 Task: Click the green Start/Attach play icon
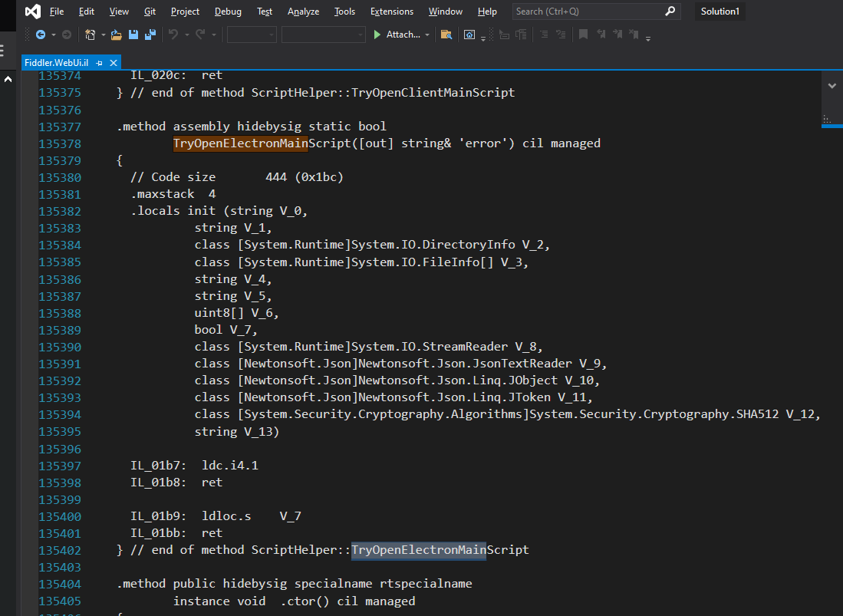click(377, 35)
